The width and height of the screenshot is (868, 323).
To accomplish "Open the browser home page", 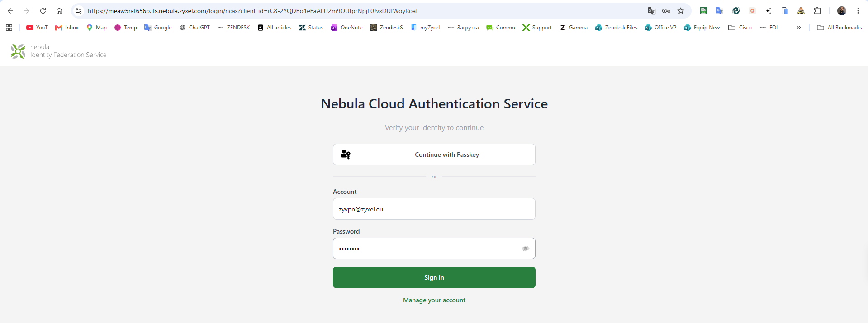I will click(x=59, y=11).
